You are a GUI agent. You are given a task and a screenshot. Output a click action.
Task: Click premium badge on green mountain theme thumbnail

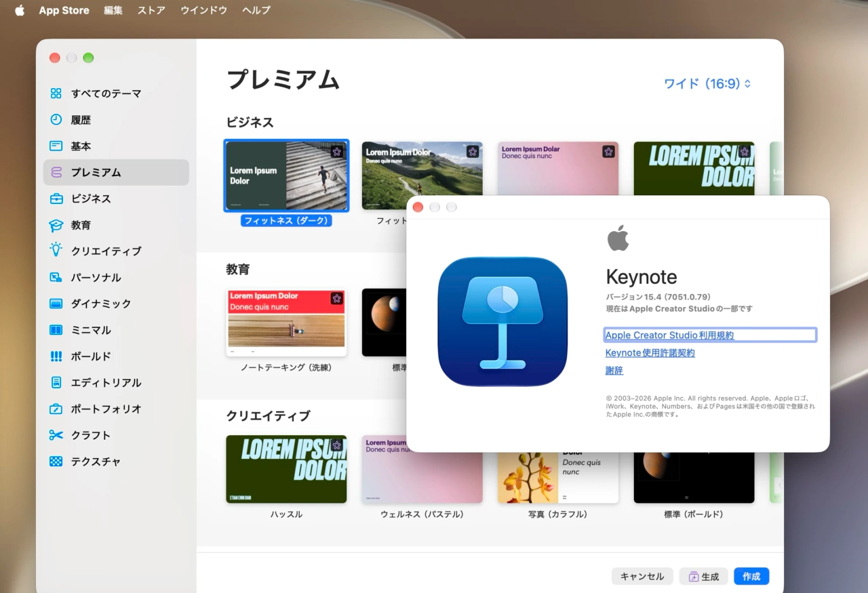click(x=473, y=152)
